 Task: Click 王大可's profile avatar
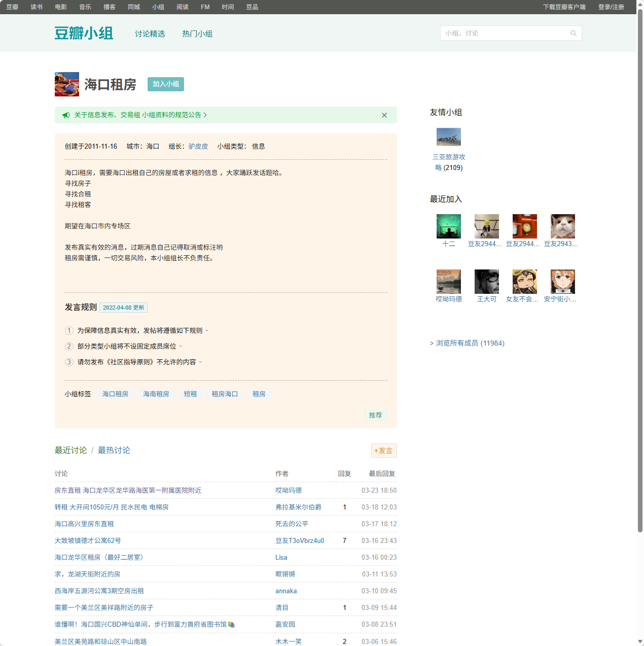tap(487, 282)
